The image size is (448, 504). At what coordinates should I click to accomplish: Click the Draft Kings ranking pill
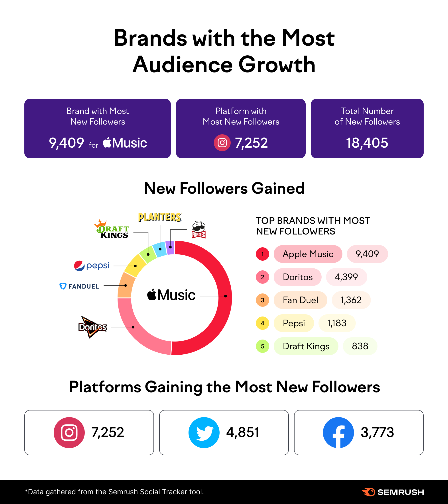[306, 346]
